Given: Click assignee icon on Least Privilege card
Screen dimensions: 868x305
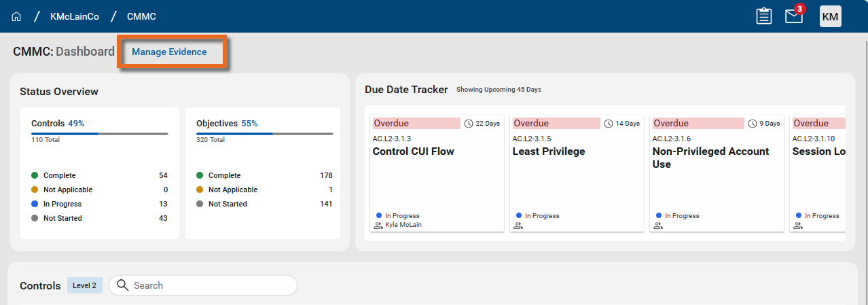Looking at the screenshot, I should point(518,226).
